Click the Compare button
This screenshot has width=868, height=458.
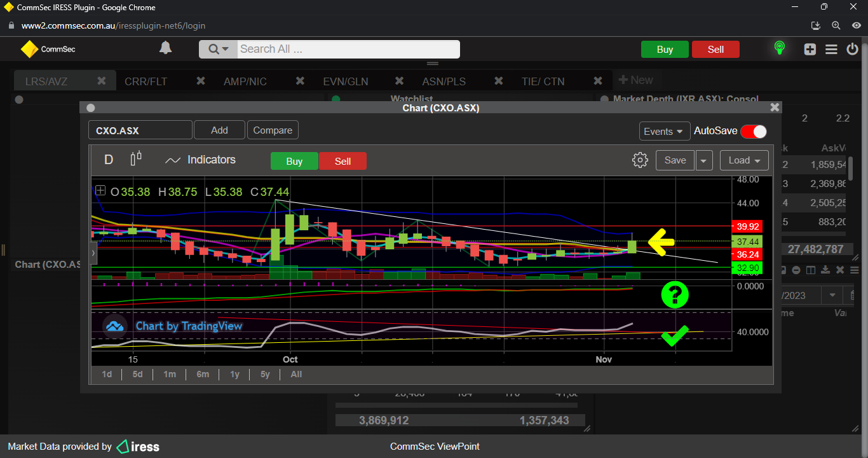pos(273,130)
